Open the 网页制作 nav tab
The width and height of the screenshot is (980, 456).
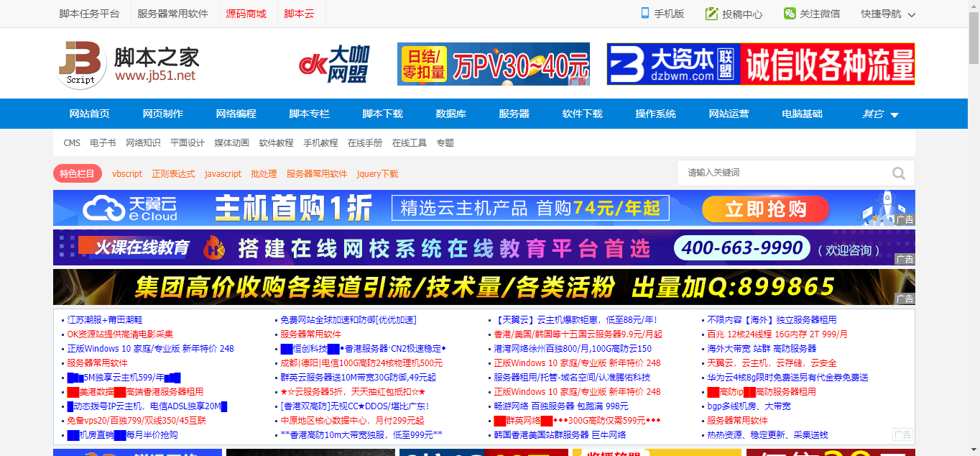point(163,114)
